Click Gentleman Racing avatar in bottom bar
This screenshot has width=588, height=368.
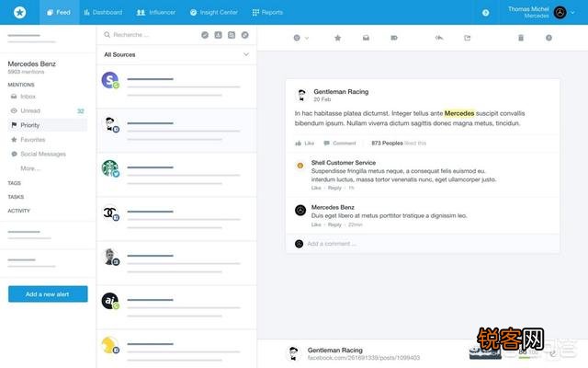(x=294, y=353)
